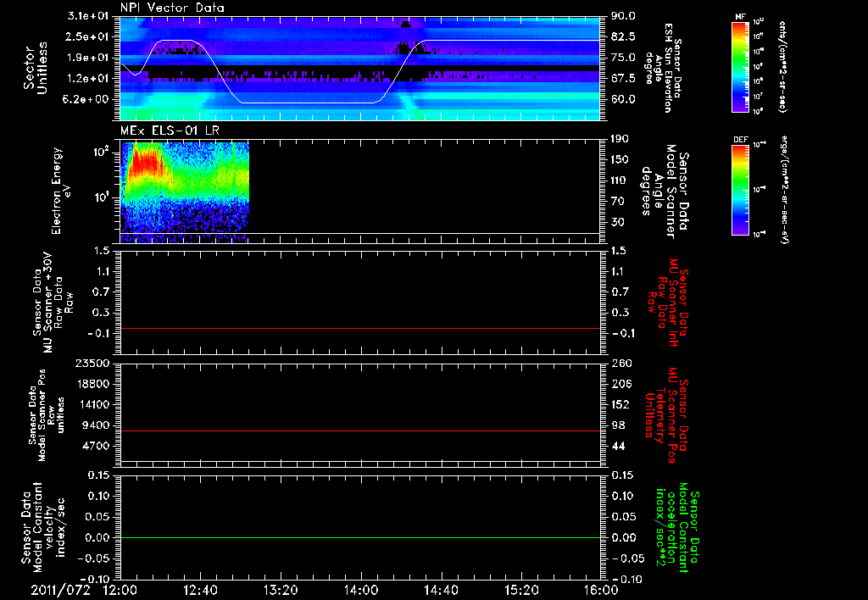Click the 260 telemetry tick label
Image resolution: width=868 pixels, height=600 pixels.
click(620, 364)
